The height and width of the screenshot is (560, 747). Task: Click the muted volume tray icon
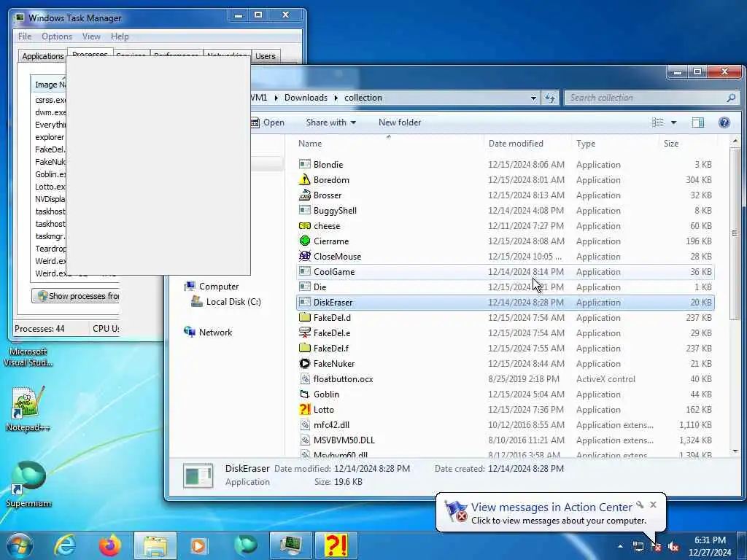coord(673,546)
